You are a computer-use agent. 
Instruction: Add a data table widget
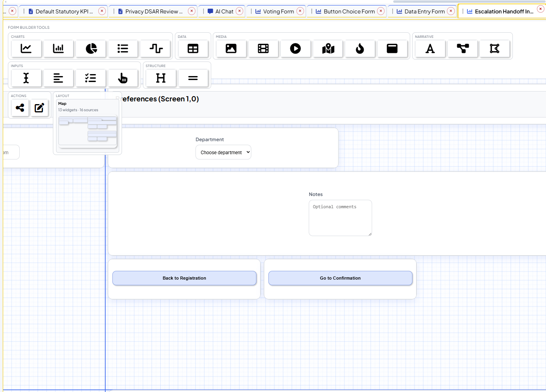pyautogui.click(x=193, y=49)
